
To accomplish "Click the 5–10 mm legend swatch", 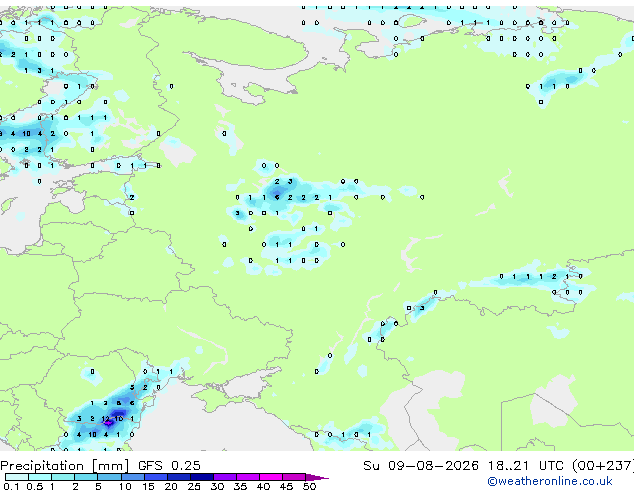I will (109, 477).
